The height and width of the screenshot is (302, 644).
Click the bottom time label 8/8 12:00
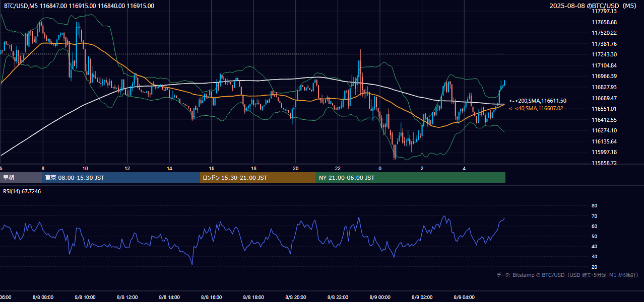(x=127, y=297)
